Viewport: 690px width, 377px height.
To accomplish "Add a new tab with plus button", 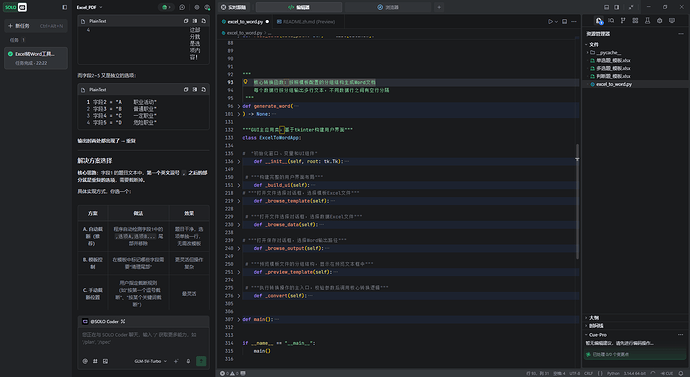I will pos(439,7).
